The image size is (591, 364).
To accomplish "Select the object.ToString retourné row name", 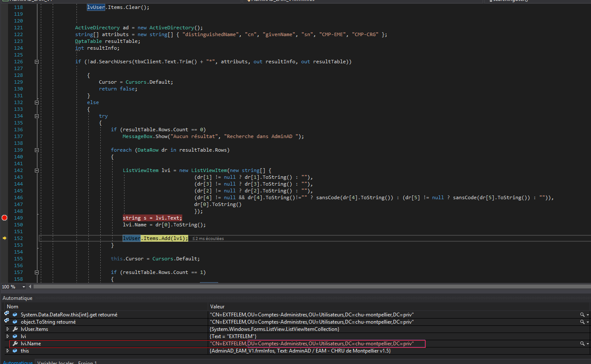I will click(48, 322).
